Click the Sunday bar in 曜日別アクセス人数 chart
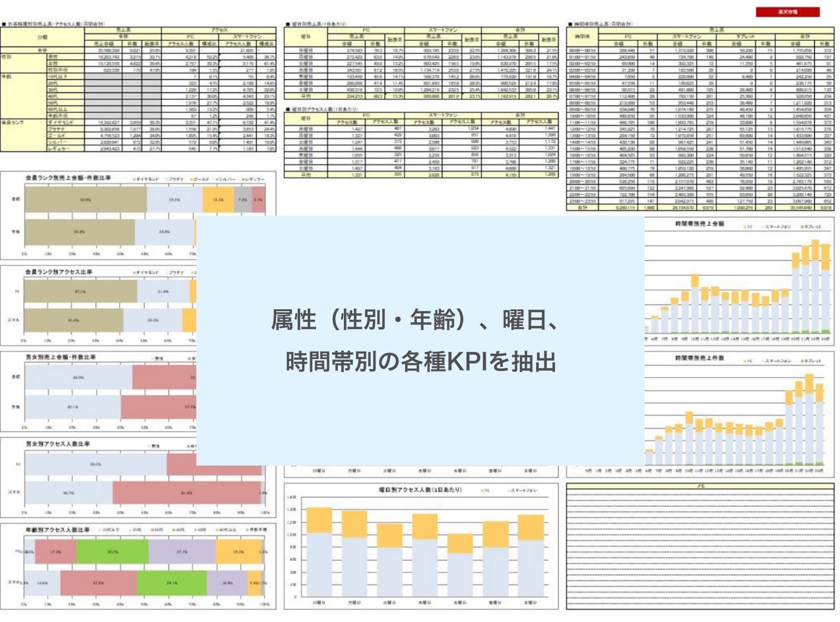The width and height of the screenshot is (840, 622). [x=319, y=551]
